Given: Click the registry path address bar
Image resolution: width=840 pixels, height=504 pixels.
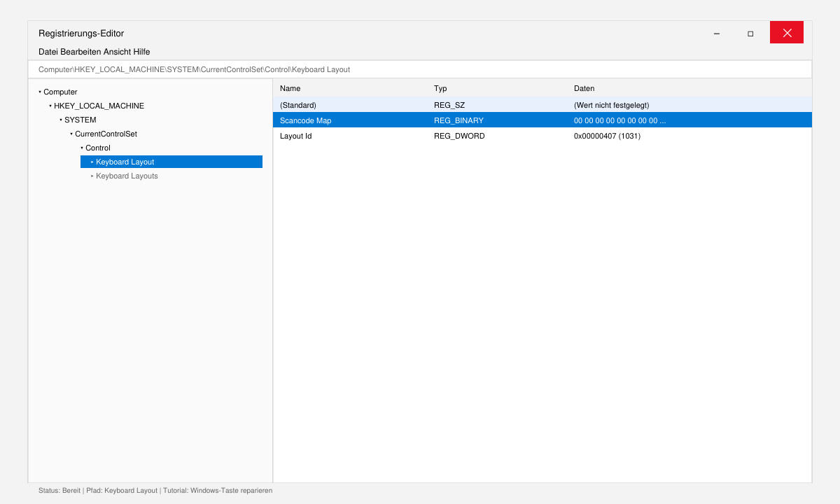Looking at the screenshot, I should click(x=420, y=69).
